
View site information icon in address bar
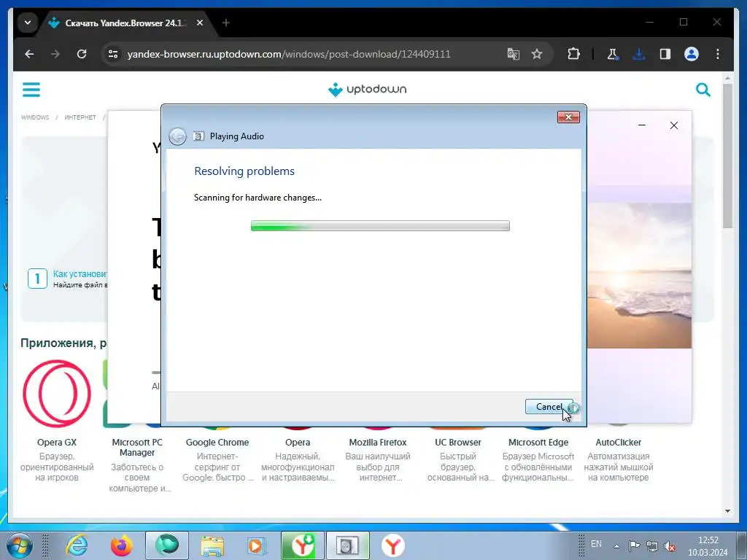coord(113,54)
